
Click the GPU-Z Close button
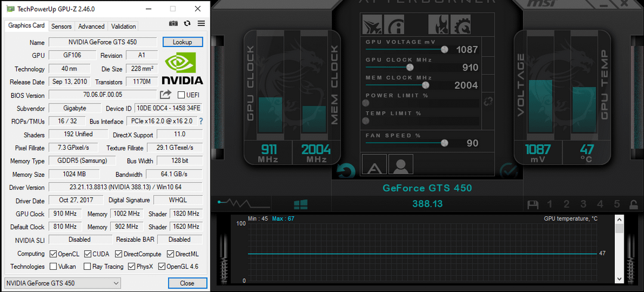[x=187, y=283]
